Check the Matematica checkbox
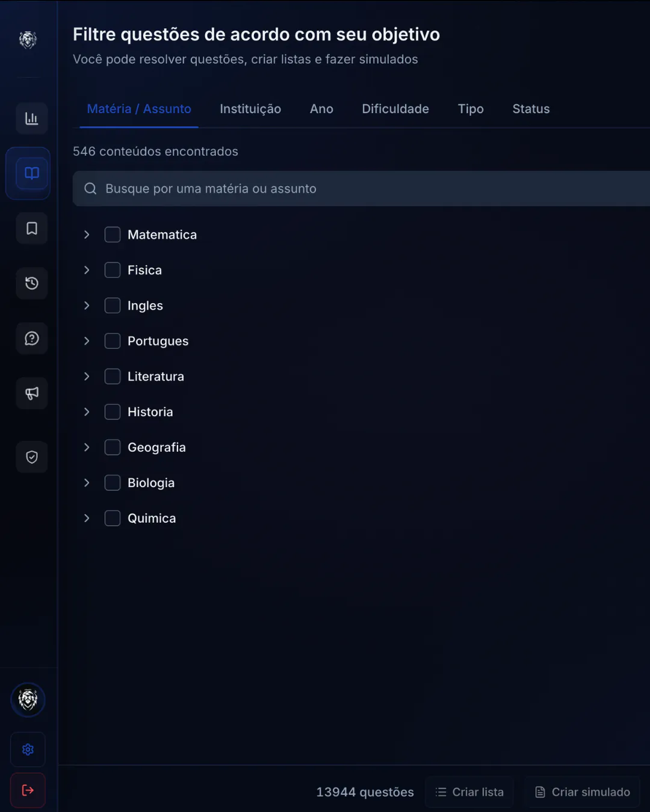The image size is (650, 812). [113, 235]
